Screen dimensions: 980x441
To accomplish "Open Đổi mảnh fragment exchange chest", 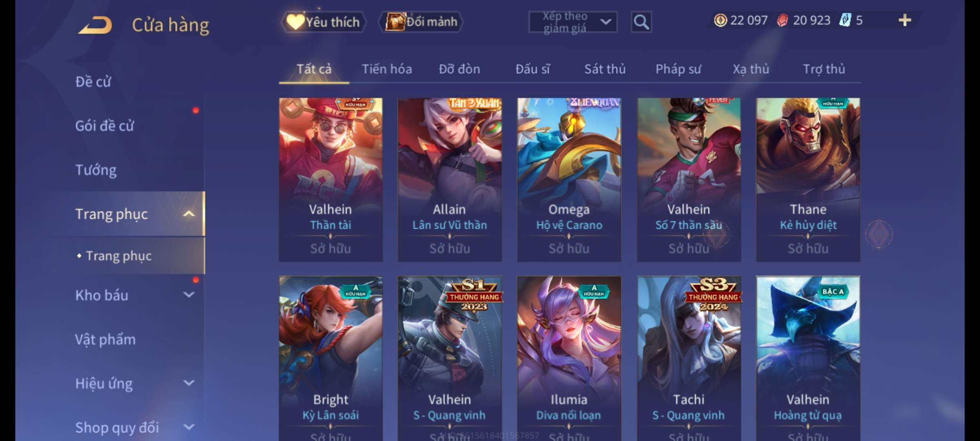I will pos(421,22).
